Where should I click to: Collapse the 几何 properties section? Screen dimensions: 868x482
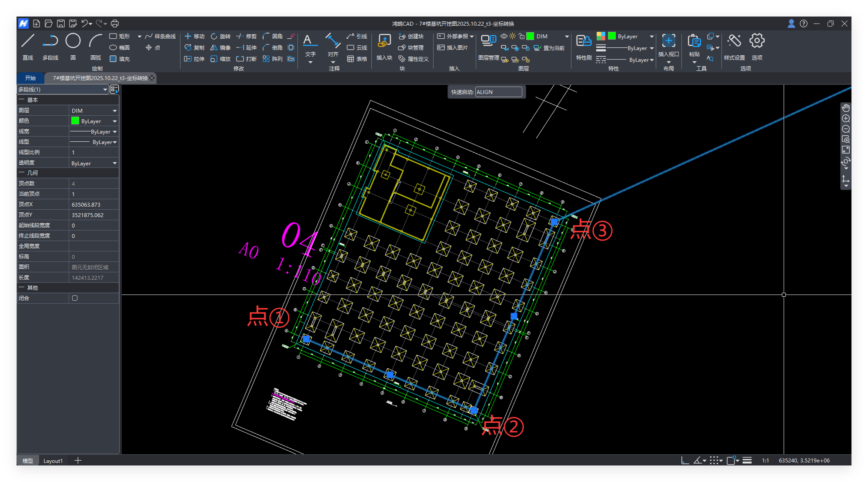21,173
